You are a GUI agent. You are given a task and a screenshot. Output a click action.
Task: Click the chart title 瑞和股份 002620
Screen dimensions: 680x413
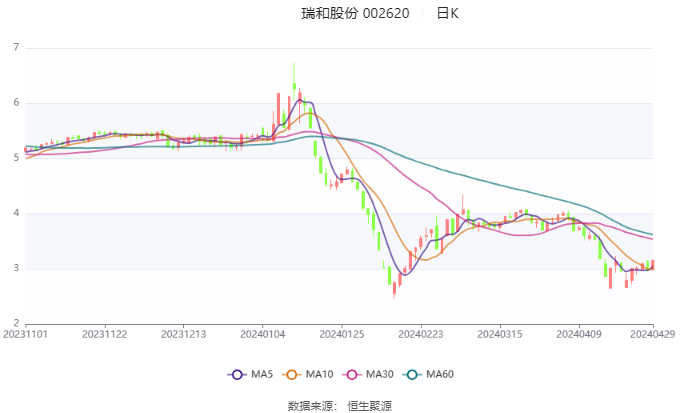click(355, 13)
